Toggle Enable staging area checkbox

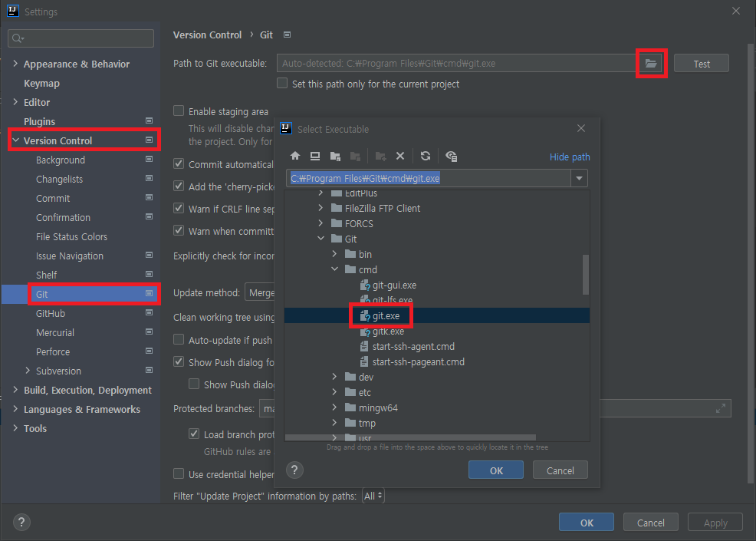click(x=179, y=111)
